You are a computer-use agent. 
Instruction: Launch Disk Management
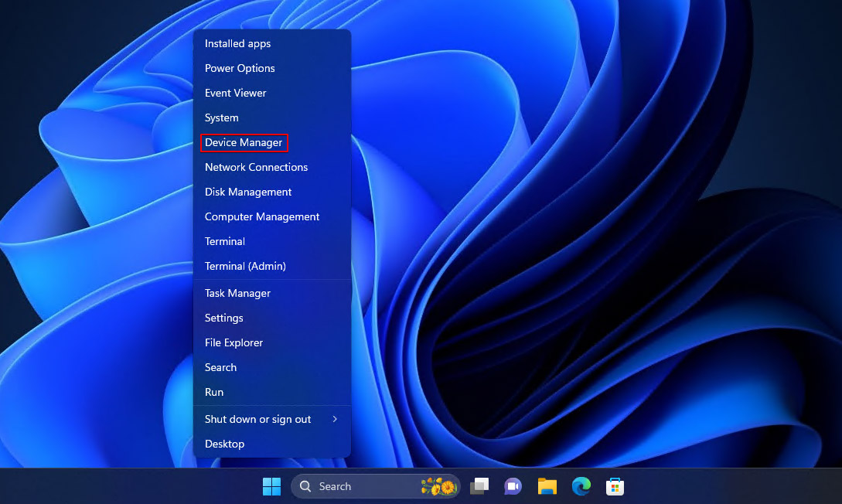(x=247, y=192)
